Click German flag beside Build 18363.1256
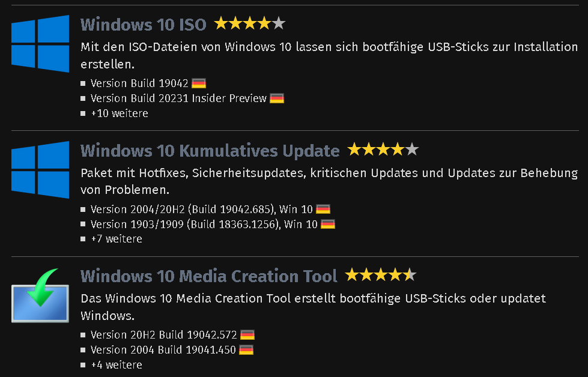Image resolution: width=588 pixels, height=377 pixels. (328, 224)
